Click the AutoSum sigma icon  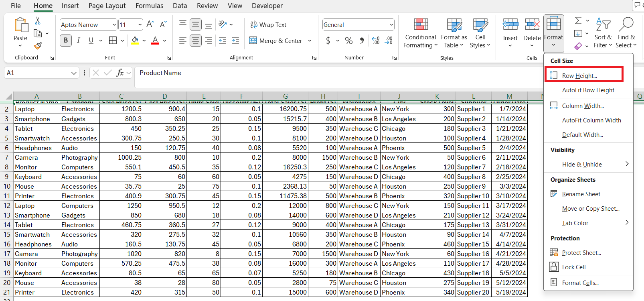coord(578,20)
